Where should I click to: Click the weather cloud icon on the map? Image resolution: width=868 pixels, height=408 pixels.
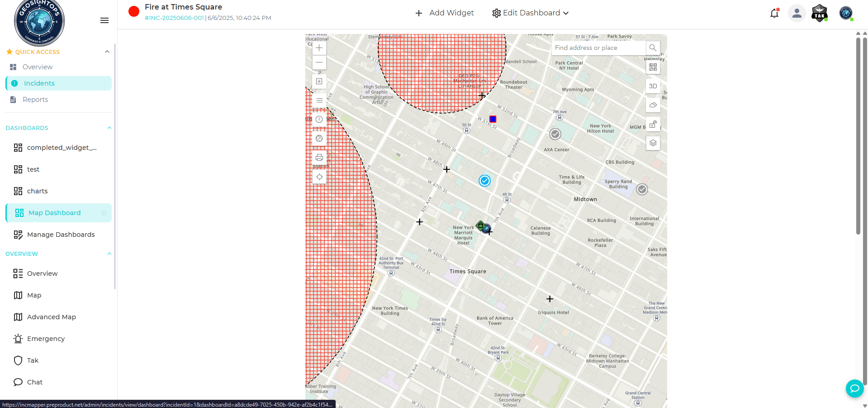(x=653, y=105)
